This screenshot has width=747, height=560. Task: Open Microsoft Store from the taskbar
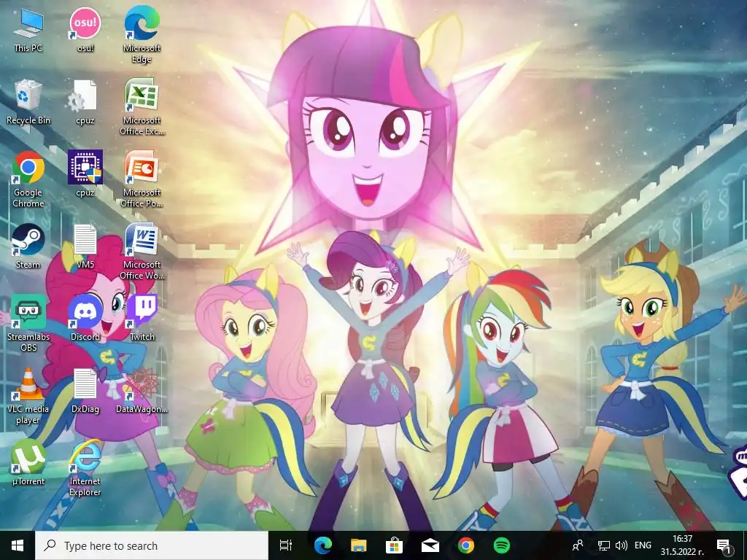395,545
